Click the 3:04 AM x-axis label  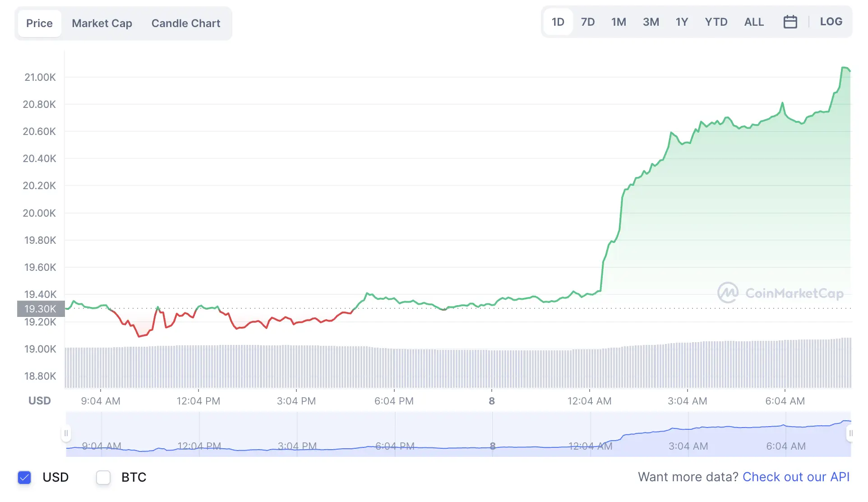[x=687, y=401]
